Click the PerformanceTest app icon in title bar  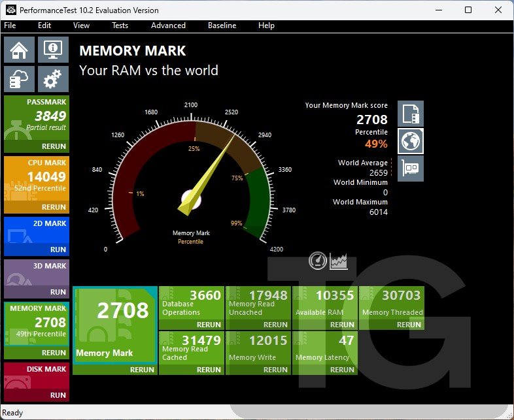[x=11, y=10]
